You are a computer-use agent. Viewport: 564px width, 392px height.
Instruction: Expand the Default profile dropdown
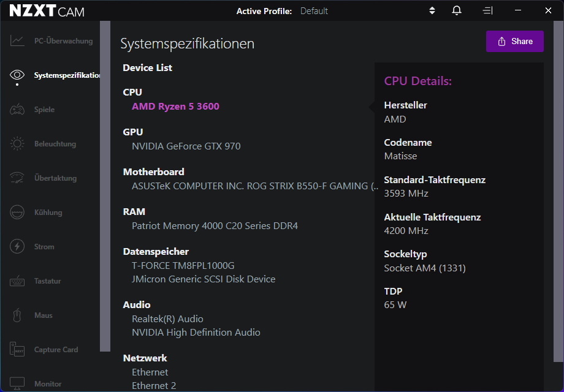pyautogui.click(x=314, y=10)
